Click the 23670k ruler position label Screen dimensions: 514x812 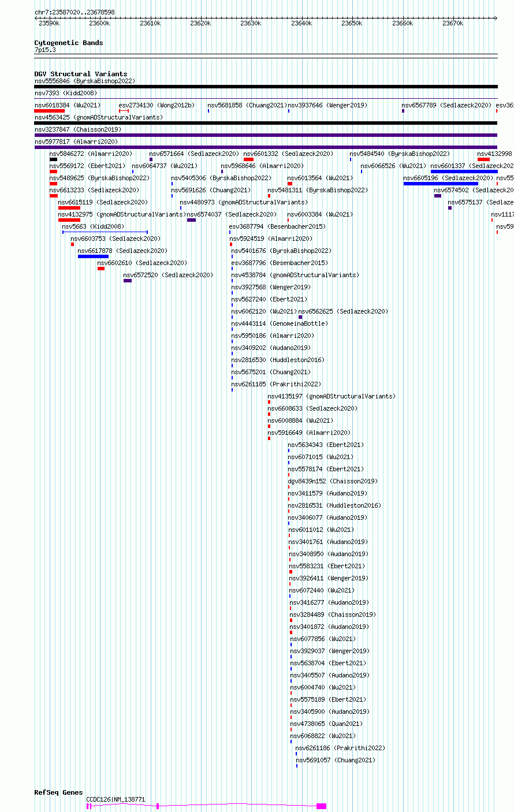click(453, 23)
